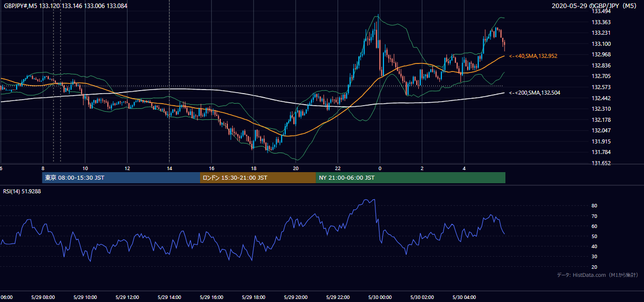
Task: Click the 5/30 00:00 bottom date label
Action: pos(380,297)
